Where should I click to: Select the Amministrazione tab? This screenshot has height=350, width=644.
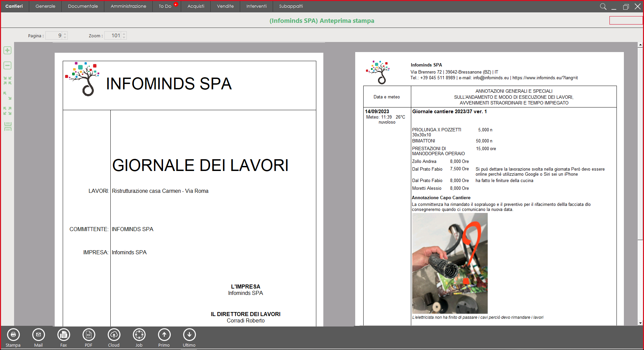pos(128,6)
